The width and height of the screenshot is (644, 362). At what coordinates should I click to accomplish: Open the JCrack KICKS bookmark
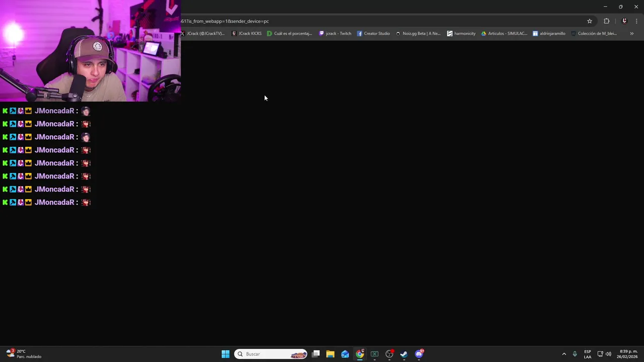click(x=247, y=34)
